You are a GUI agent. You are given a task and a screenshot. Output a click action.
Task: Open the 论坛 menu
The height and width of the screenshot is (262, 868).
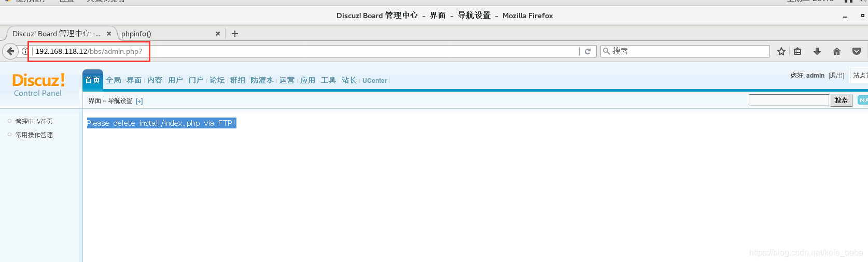[x=217, y=80]
